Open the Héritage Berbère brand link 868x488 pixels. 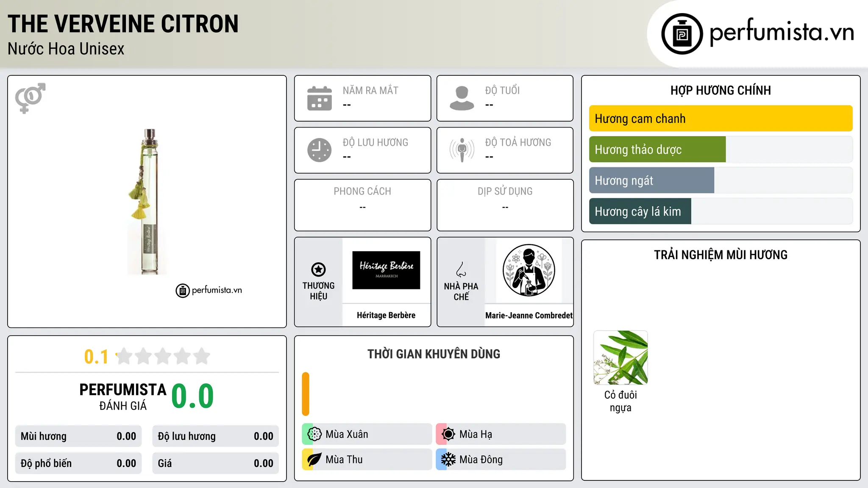click(x=386, y=315)
